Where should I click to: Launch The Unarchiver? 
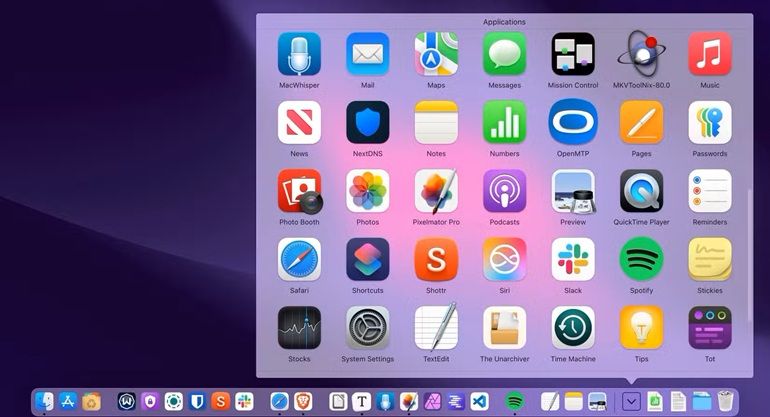[x=504, y=328]
